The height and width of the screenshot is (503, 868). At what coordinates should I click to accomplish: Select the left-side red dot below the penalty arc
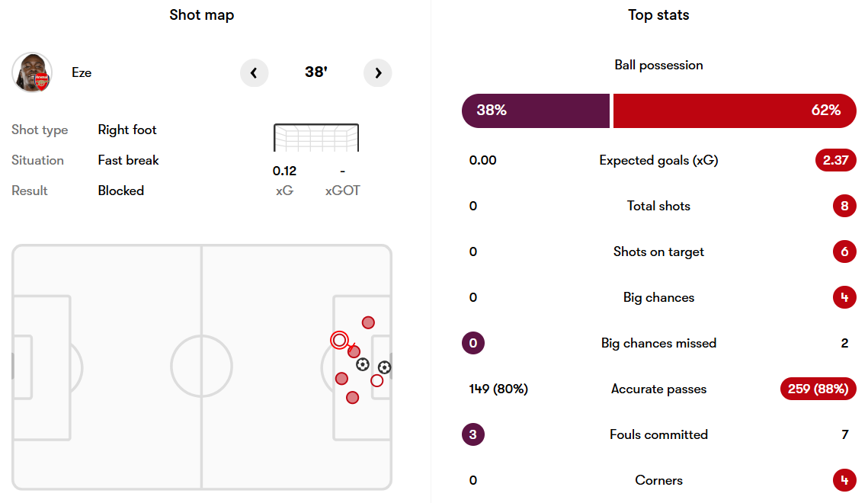coord(341,378)
